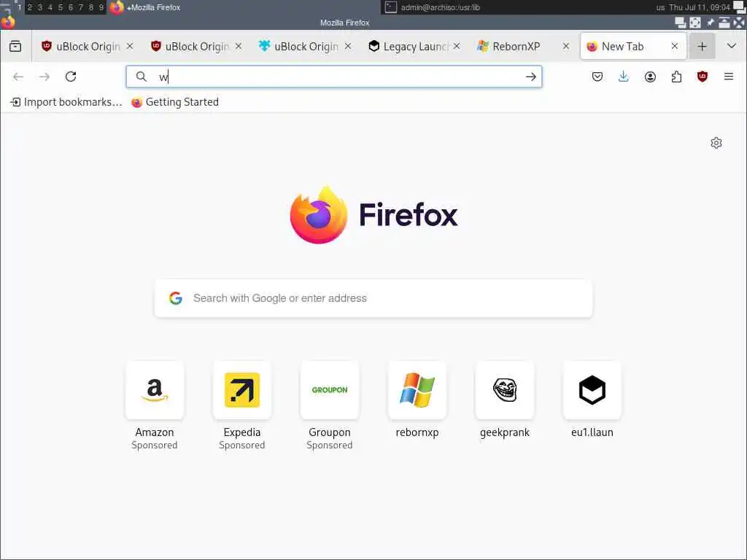Switch to the first uBlock Origin tab
747x560 pixels.
[x=88, y=46]
